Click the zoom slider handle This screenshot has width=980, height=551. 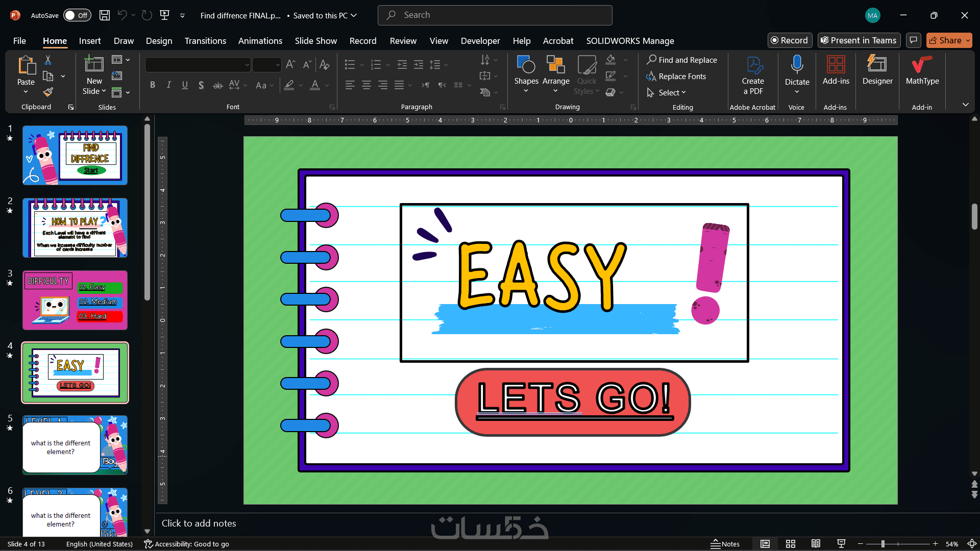tap(883, 544)
